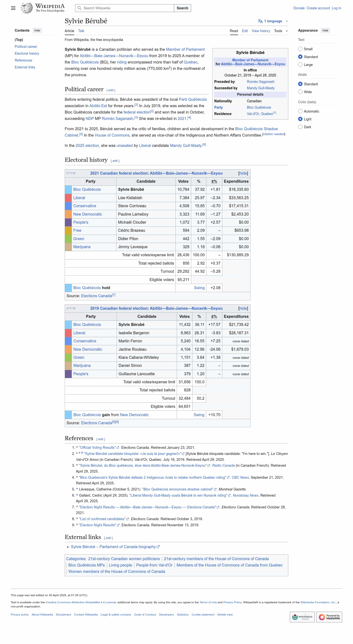Jump to External links in Contents
The image size is (353, 644).
[25, 67]
